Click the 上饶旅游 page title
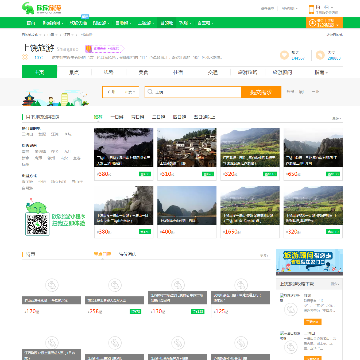The height and width of the screenshot is (360, 360). [x=39, y=48]
